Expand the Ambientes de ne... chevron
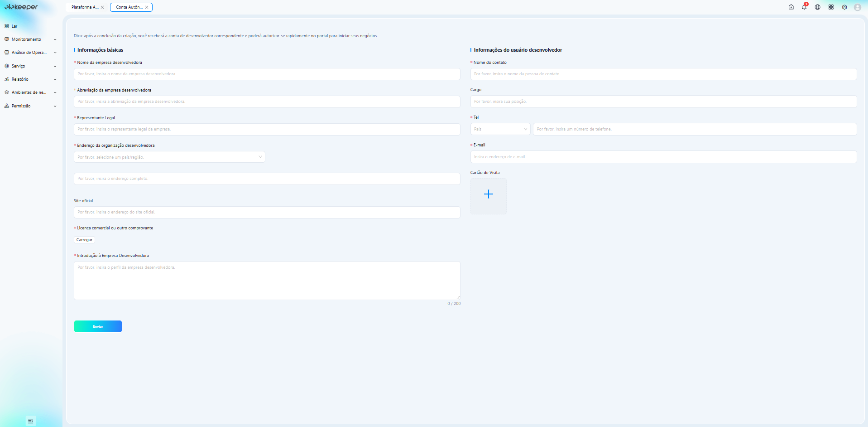This screenshot has height=427, width=868. 55,92
